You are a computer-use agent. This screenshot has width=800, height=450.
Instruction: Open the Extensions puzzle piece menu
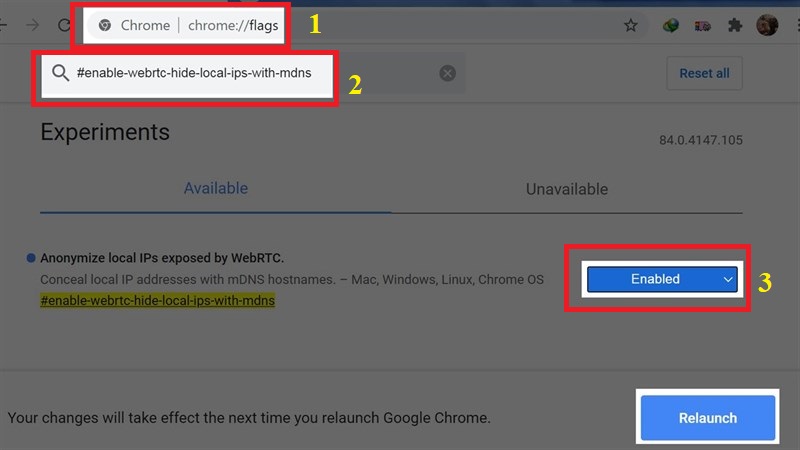click(735, 25)
